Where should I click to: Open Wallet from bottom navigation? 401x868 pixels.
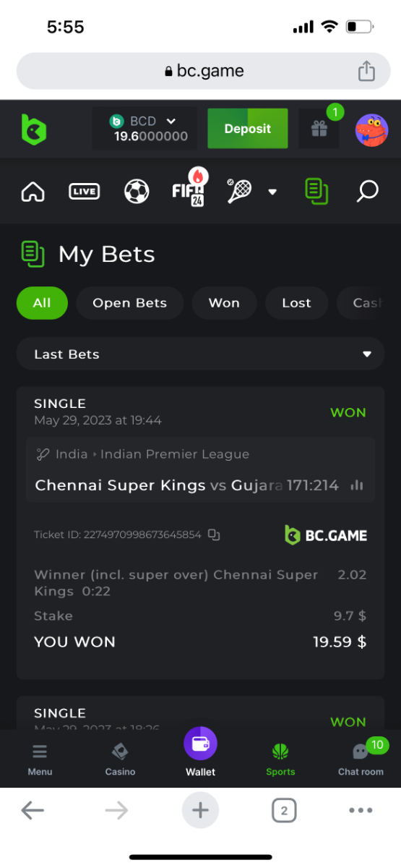[x=200, y=752]
